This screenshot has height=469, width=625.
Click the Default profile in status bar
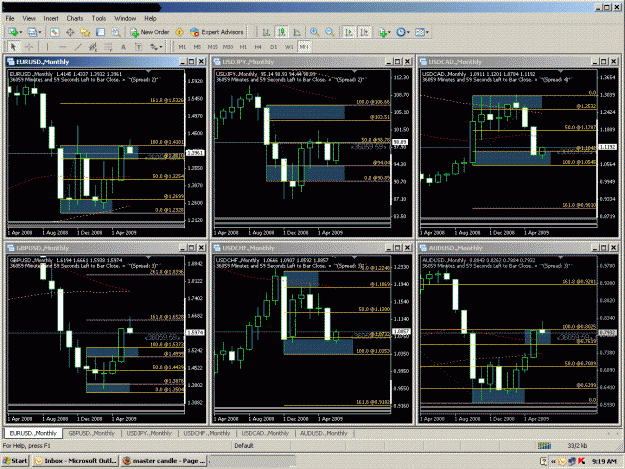[x=244, y=445]
